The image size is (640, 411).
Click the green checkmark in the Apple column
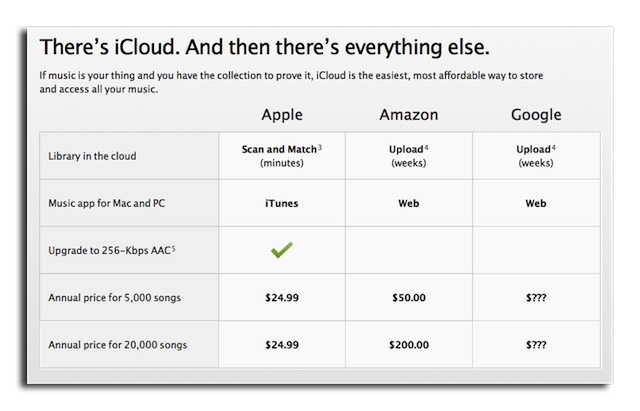pyautogui.click(x=282, y=250)
